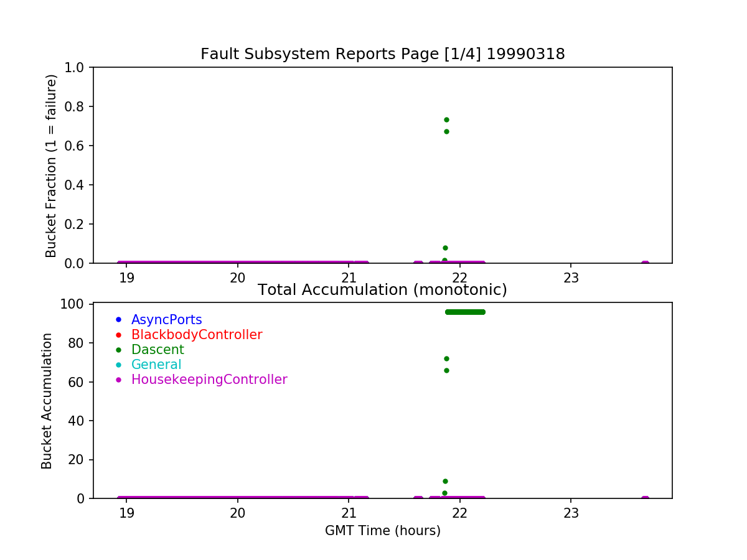The width and height of the screenshot is (747, 560).
Task: Click the cyan General legend dot
Action: [x=118, y=365]
